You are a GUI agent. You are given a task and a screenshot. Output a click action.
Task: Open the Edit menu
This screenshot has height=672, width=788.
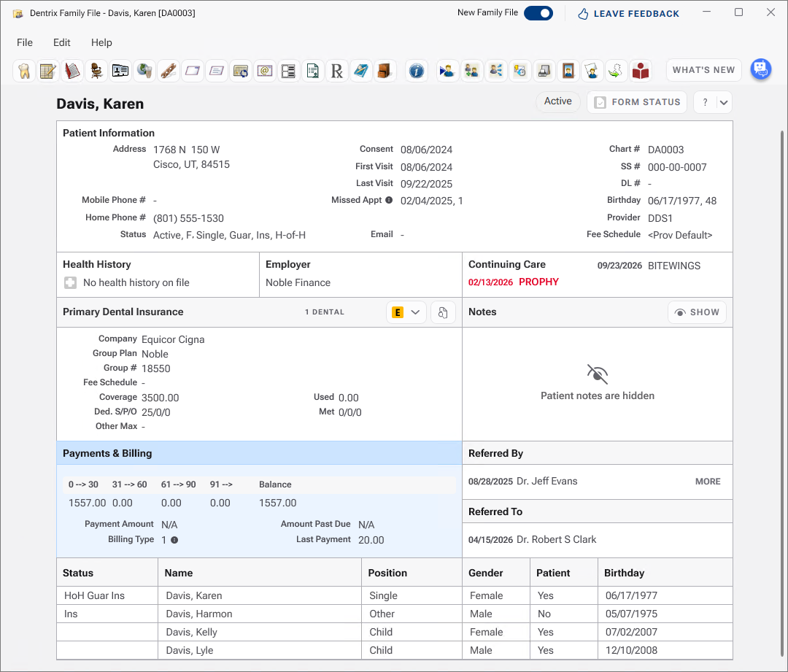(62, 43)
